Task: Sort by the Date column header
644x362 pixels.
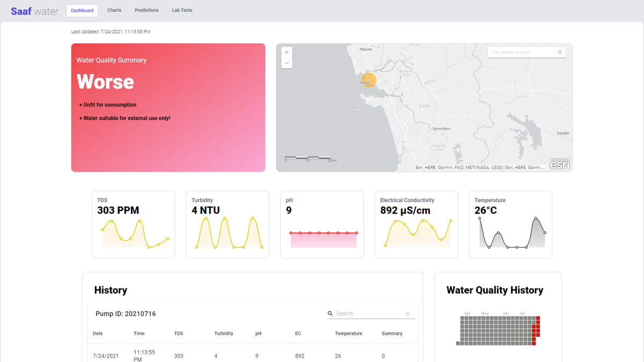Action: click(98, 334)
